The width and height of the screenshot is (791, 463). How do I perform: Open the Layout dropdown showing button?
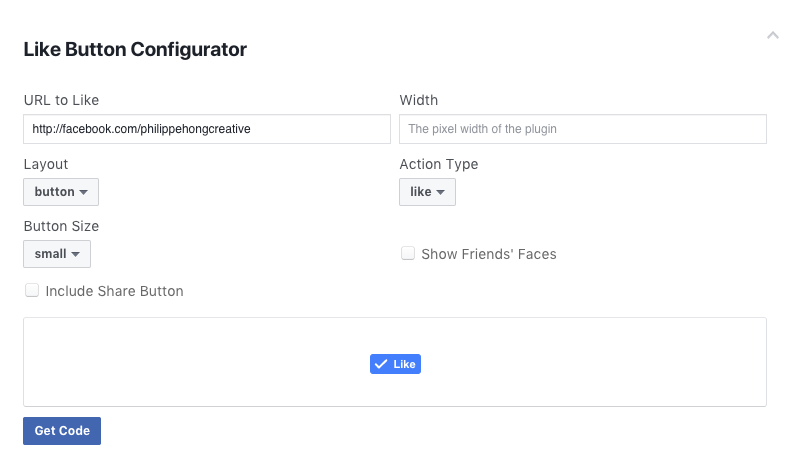61,192
